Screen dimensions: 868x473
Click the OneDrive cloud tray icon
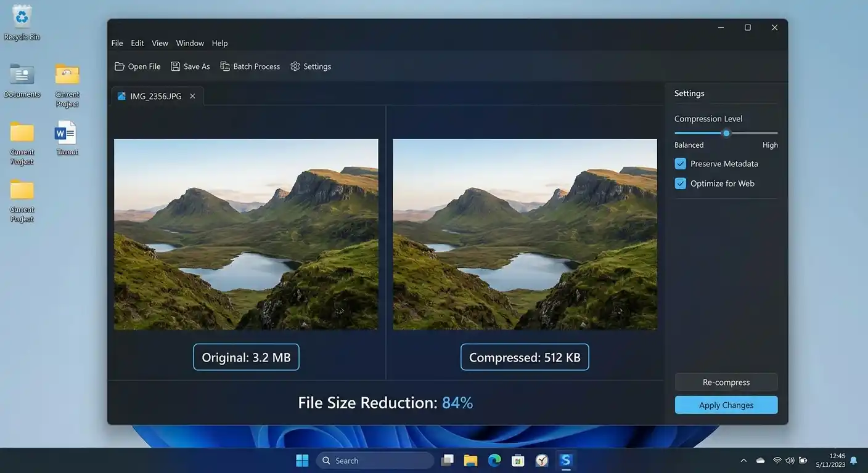760,461
